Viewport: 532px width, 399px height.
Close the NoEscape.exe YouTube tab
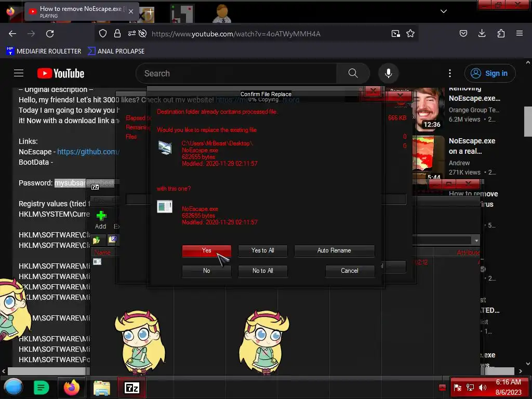click(x=131, y=11)
